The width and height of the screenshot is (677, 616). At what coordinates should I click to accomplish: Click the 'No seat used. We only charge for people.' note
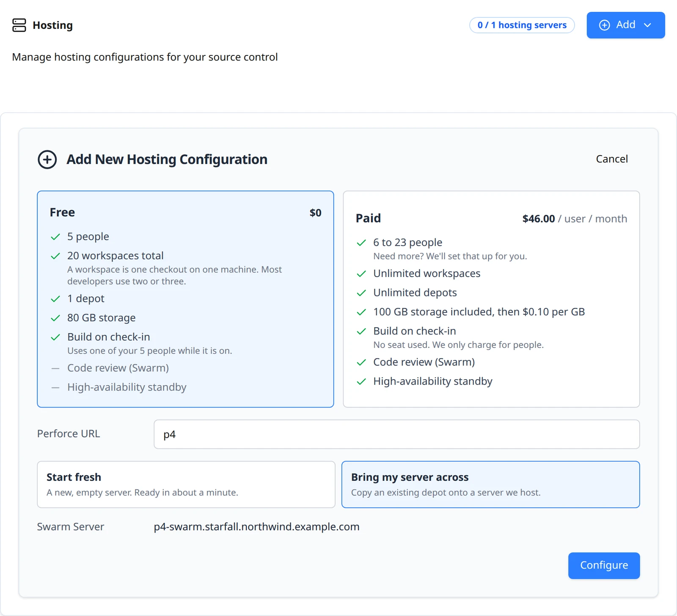[458, 345]
